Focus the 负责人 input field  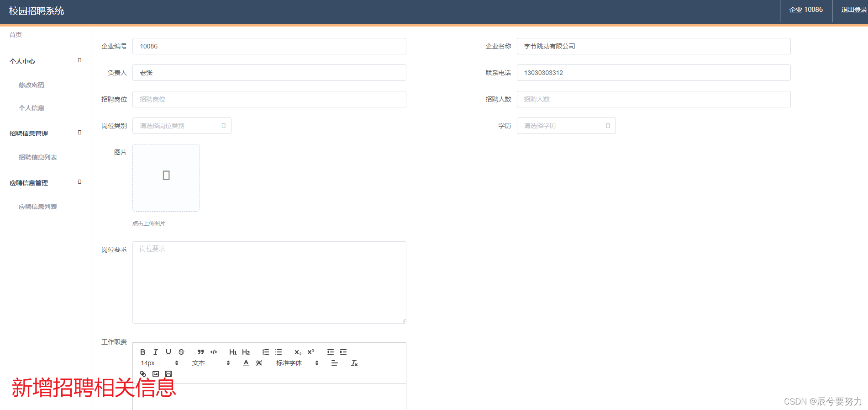click(x=269, y=73)
